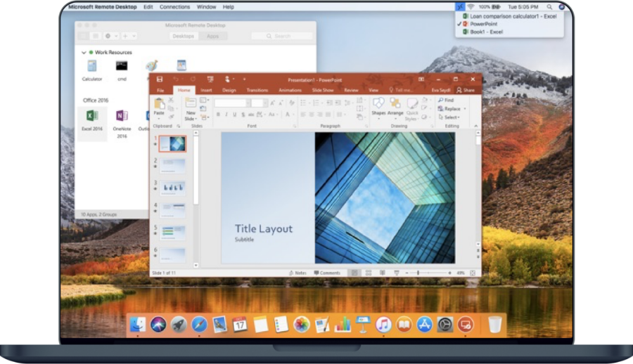Toggle Justify paragraph alignment

(x=328, y=115)
